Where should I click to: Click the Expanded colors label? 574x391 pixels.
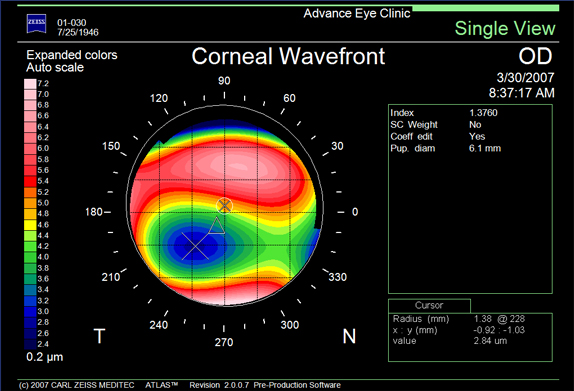point(72,55)
